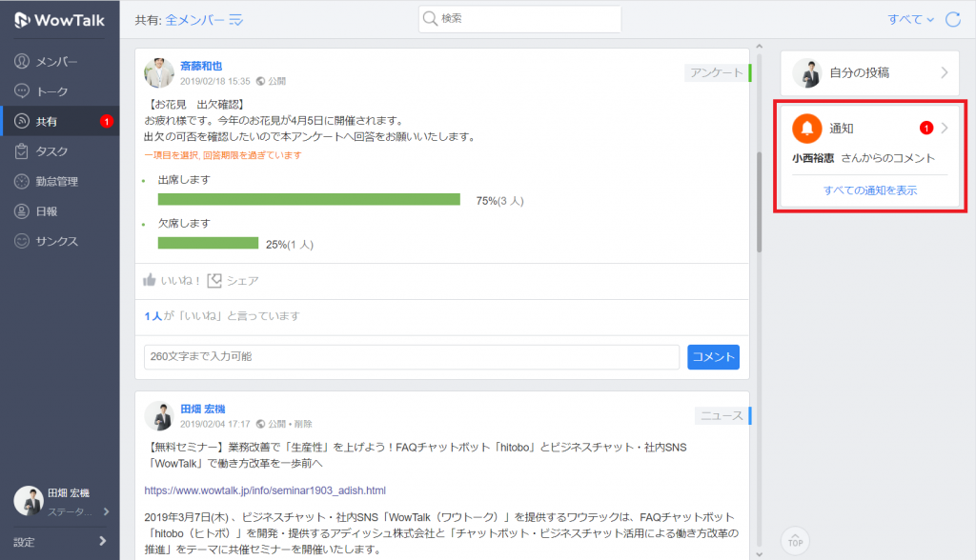Click the 削除 delete link on second post
Screen dimensions: 976x560
[303, 424]
